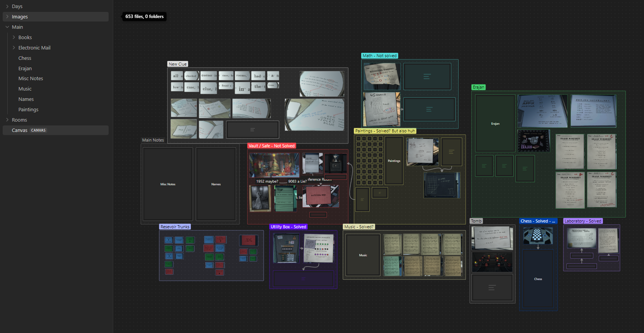644x333 pixels.
Task: Open the Chess note in sidebar
Action: click(x=25, y=58)
